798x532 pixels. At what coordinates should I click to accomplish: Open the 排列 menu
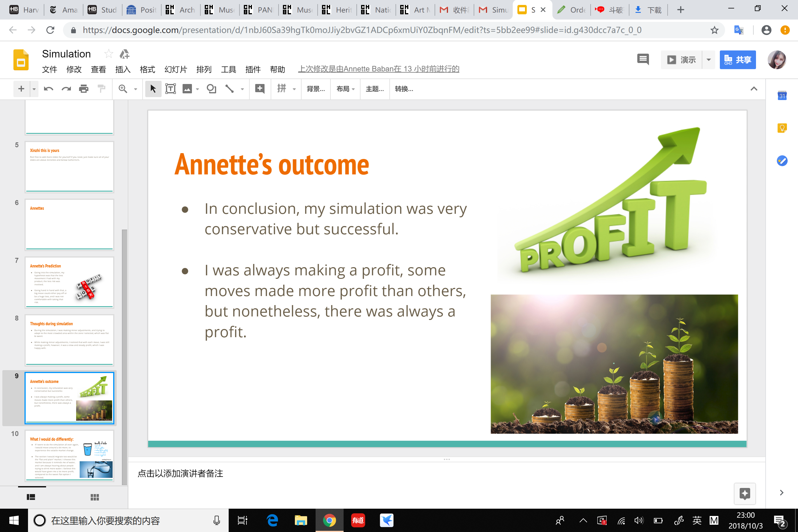204,69
